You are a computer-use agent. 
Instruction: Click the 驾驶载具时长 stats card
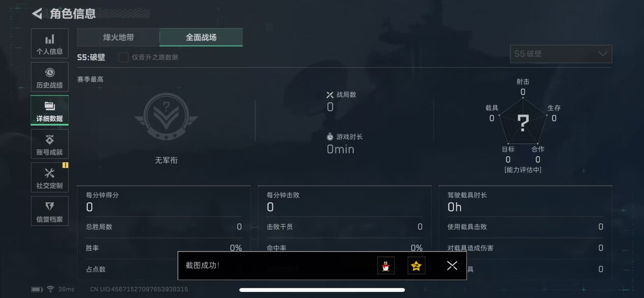[x=525, y=232]
